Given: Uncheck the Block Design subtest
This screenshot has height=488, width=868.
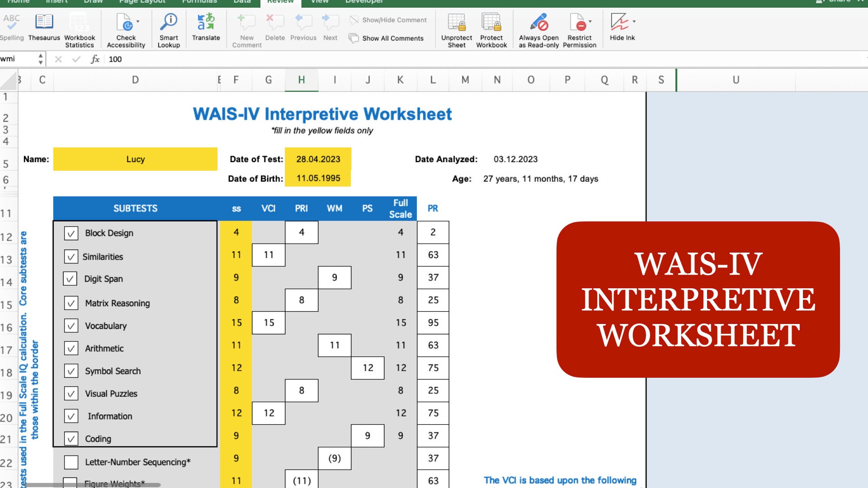Looking at the screenshot, I should point(71,233).
